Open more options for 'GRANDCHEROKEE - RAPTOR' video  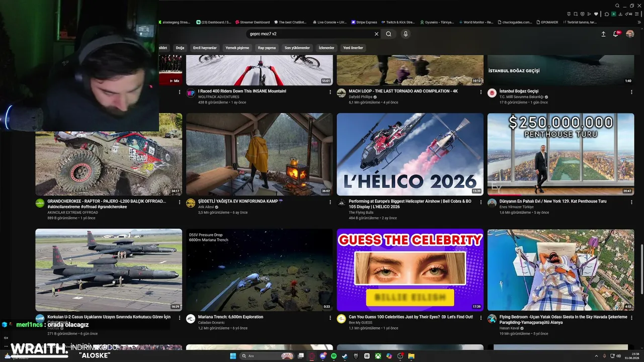pyautogui.click(x=180, y=203)
